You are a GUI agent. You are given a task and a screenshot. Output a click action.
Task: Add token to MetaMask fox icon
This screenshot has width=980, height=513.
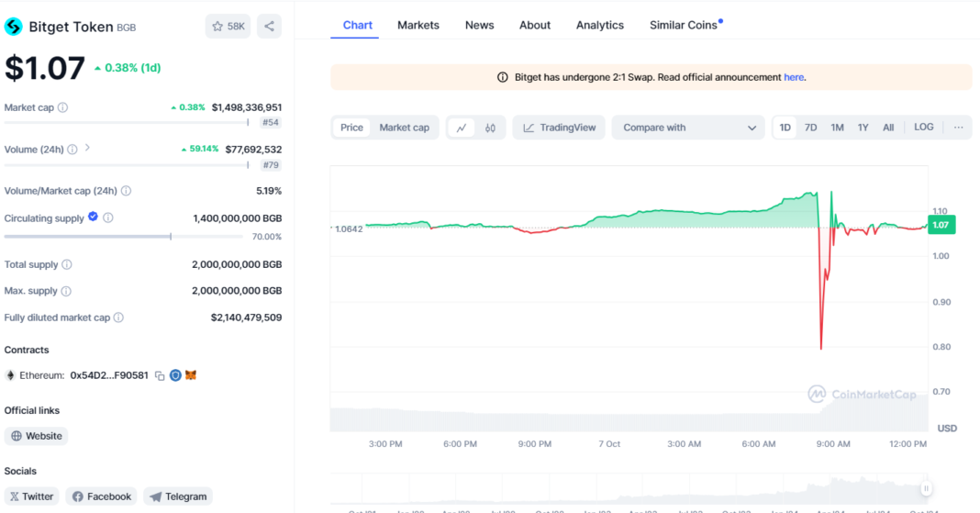coord(191,375)
